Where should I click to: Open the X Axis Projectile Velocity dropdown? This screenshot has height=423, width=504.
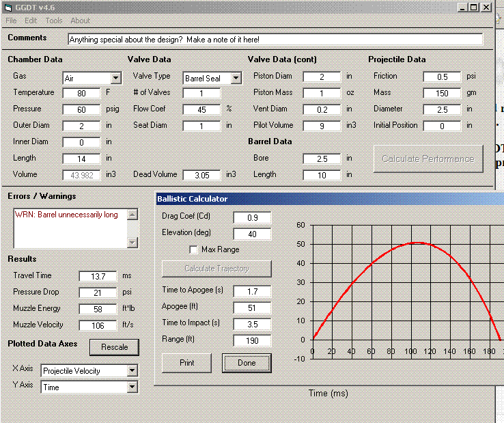pyautogui.click(x=132, y=371)
